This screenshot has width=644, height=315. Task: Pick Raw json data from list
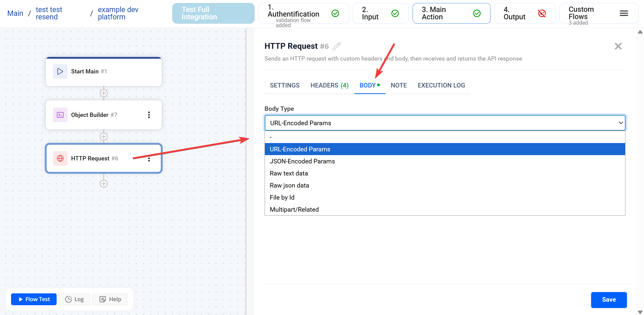click(x=289, y=185)
